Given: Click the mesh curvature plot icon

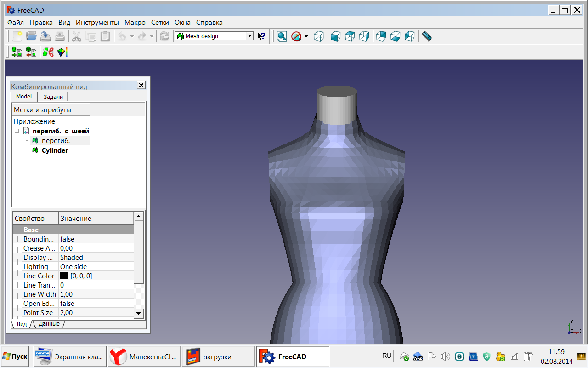Looking at the screenshot, I should [62, 52].
